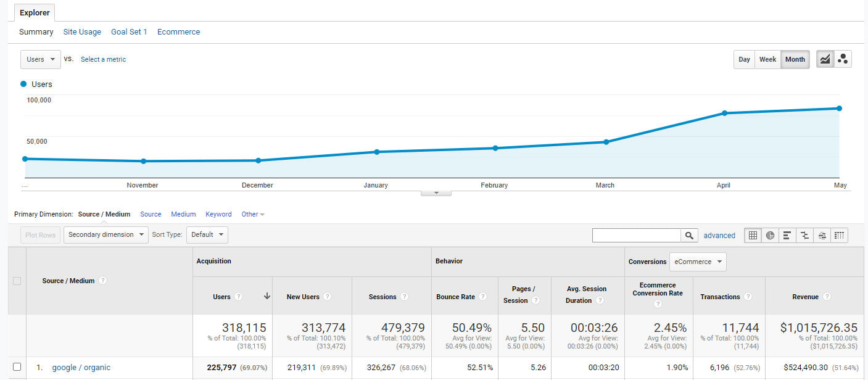Open the Ecommerce tab

pyautogui.click(x=178, y=32)
